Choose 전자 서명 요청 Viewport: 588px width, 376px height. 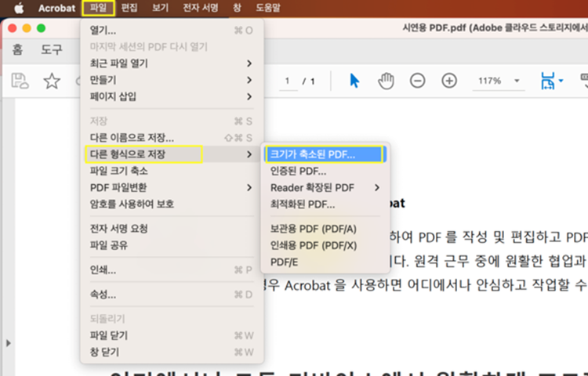point(172,229)
